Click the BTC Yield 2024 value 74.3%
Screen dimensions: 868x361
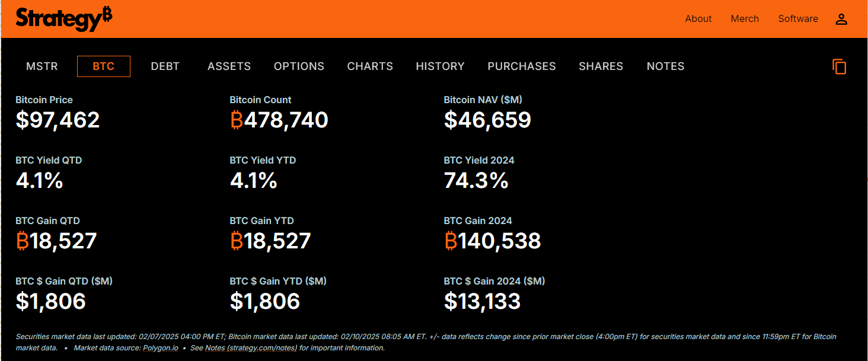point(476,181)
